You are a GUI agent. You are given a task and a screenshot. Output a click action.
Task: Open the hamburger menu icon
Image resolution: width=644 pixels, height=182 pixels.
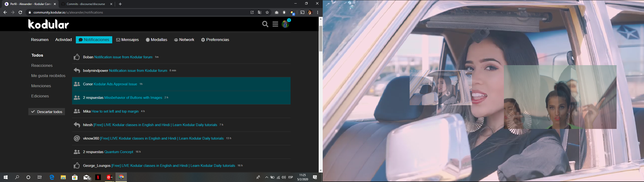click(x=275, y=24)
